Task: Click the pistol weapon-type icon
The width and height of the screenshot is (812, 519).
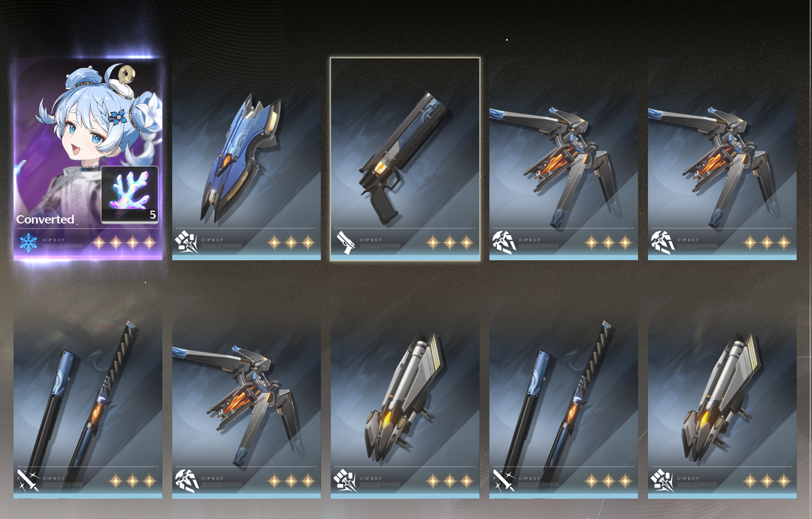Action: pyautogui.click(x=344, y=243)
